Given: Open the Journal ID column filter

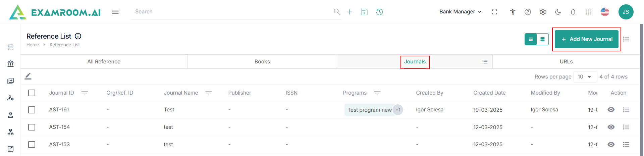Looking at the screenshot, I should [85, 93].
